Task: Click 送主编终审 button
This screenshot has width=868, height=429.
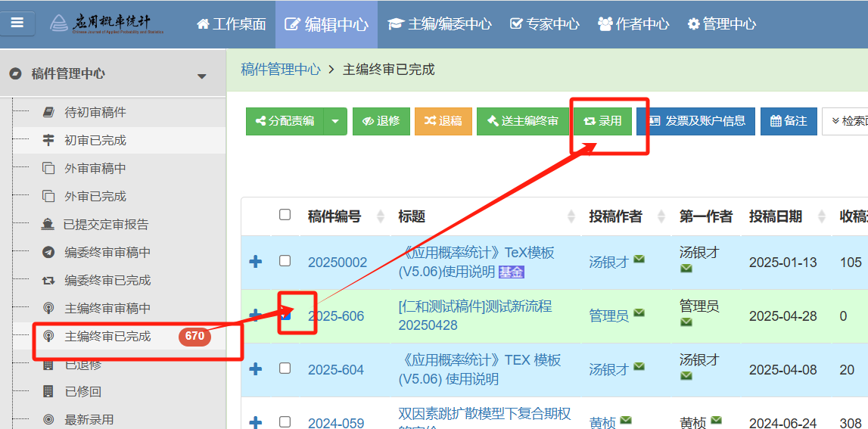Action: [x=523, y=121]
